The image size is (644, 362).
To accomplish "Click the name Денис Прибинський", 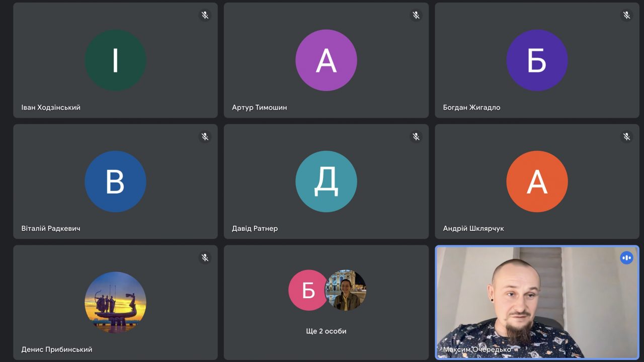I will pyautogui.click(x=57, y=349).
